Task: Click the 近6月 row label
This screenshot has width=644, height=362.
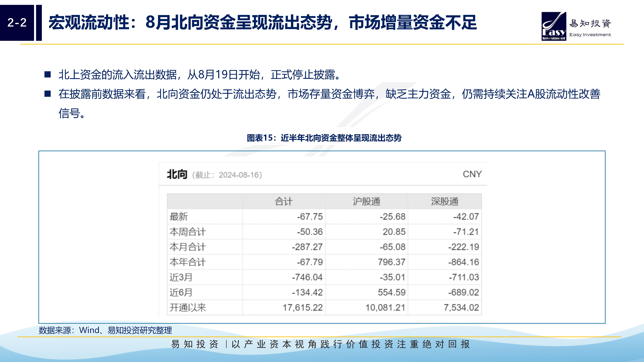Action: click(181, 292)
